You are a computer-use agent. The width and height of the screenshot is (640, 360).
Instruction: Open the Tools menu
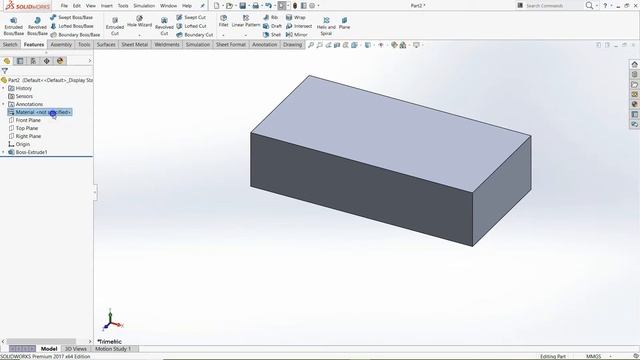point(123,6)
